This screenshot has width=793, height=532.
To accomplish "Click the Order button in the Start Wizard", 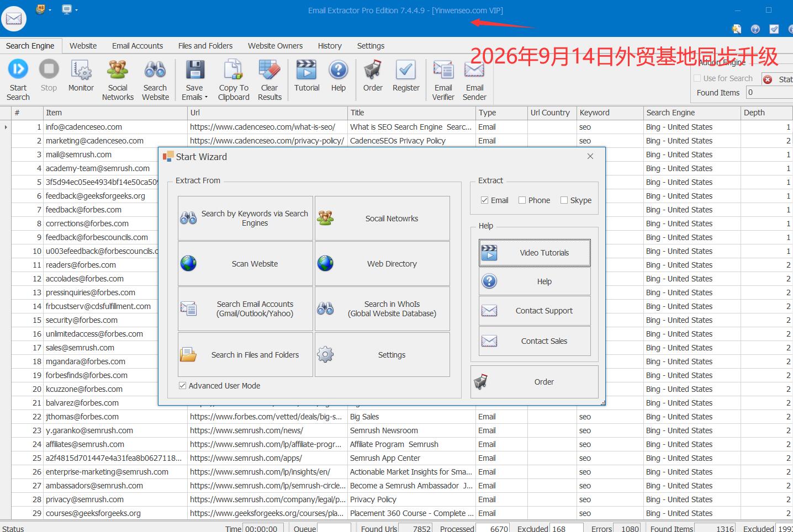I will (535, 382).
